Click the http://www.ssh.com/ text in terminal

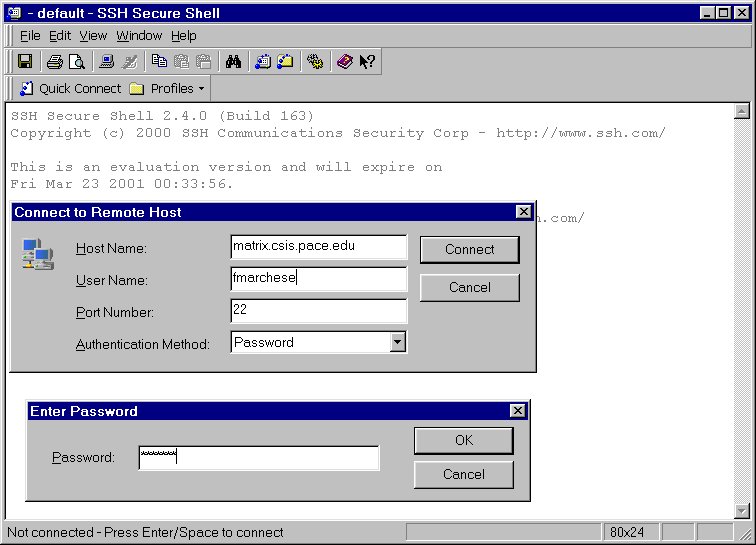[581, 133]
